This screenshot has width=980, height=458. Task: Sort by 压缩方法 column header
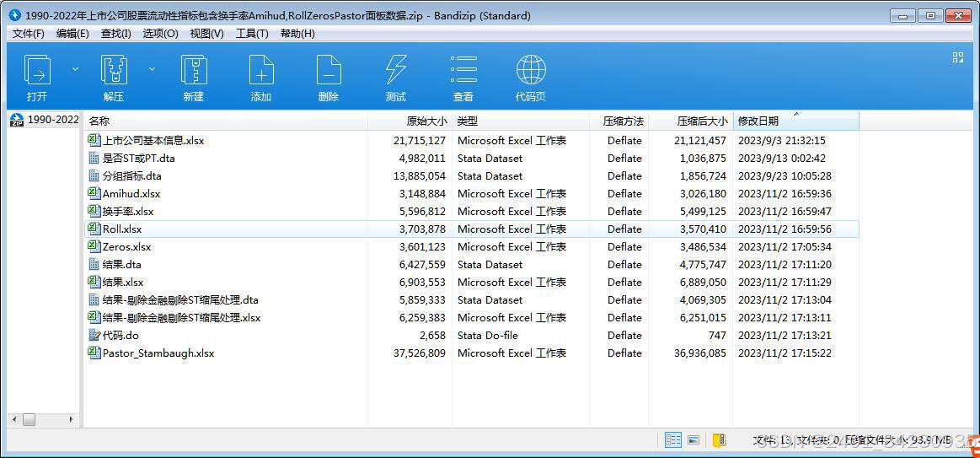coord(620,121)
